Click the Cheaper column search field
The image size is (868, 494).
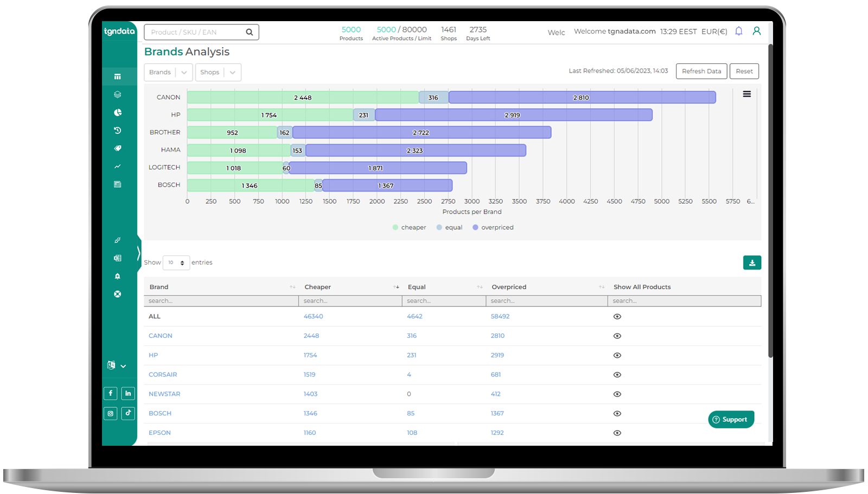point(350,301)
